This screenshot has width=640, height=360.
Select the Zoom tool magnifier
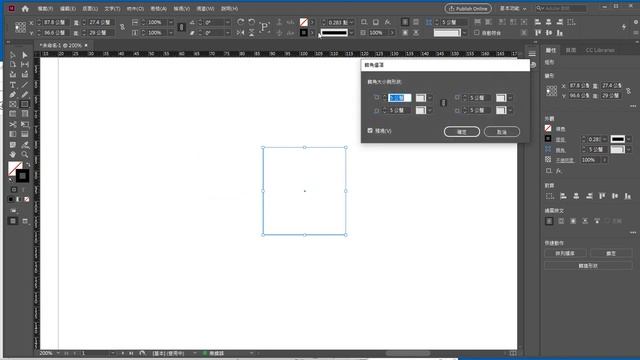pos(25,154)
